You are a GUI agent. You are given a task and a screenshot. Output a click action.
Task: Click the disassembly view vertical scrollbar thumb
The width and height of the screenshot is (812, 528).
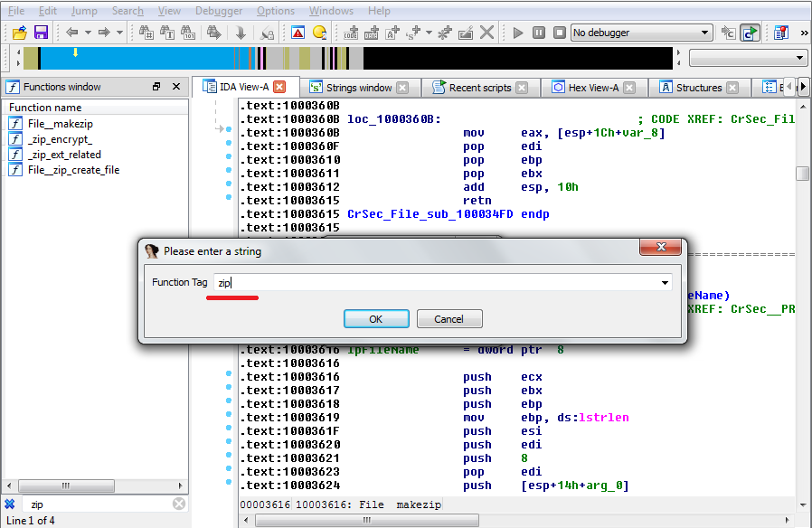(x=802, y=174)
